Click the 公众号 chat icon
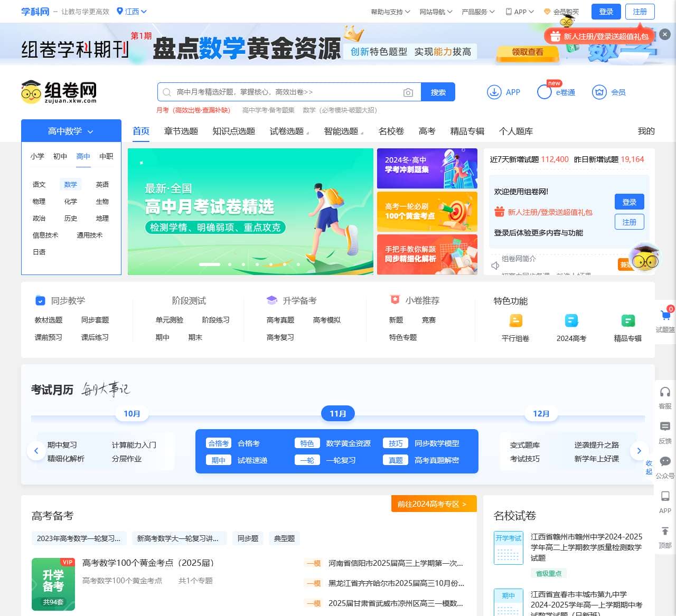 click(x=665, y=461)
